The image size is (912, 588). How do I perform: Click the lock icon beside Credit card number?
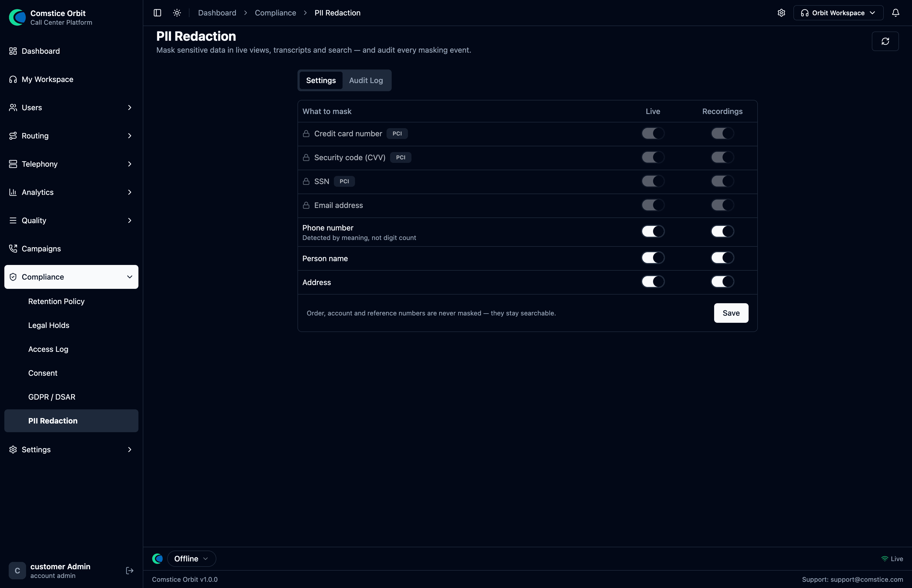(x=306, y=134)
